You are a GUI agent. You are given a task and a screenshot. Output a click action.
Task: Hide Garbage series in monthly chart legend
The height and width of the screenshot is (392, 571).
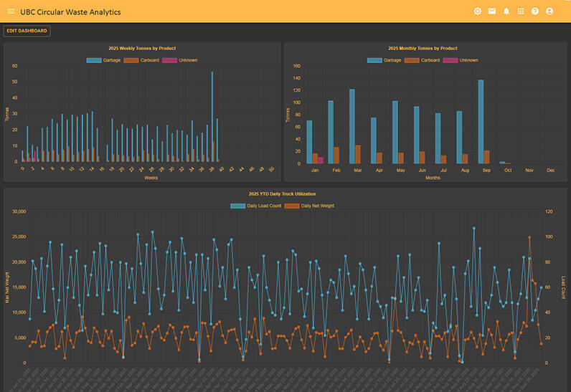[x=384, y=60]
